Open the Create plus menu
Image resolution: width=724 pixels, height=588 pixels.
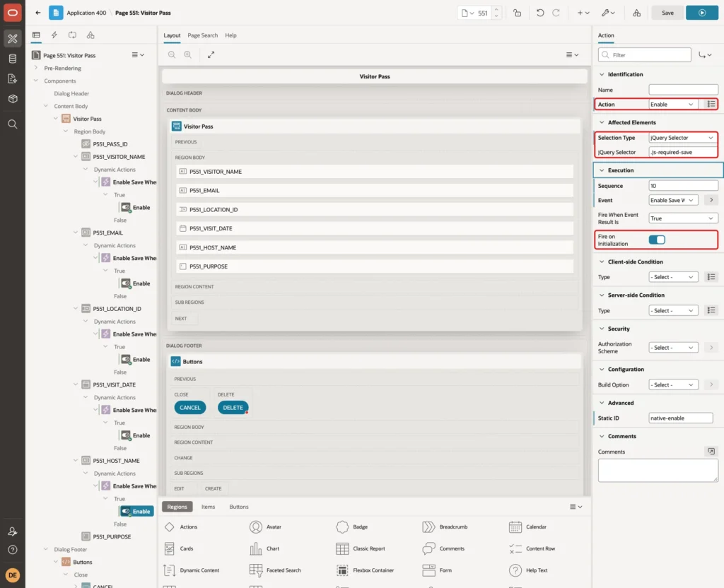583,13
